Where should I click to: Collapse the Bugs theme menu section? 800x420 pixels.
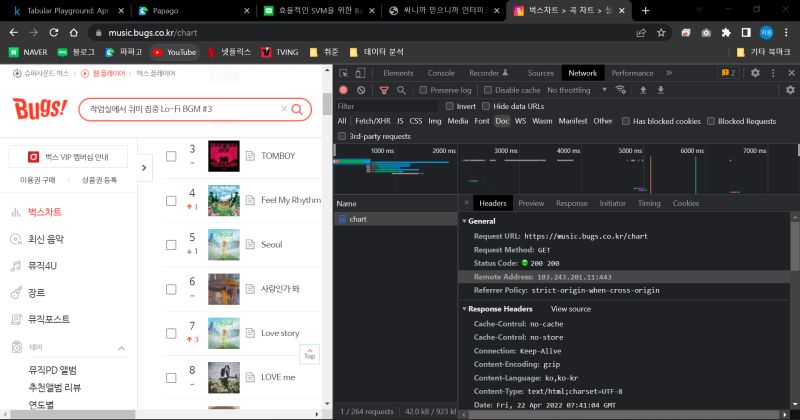(121, 348)
